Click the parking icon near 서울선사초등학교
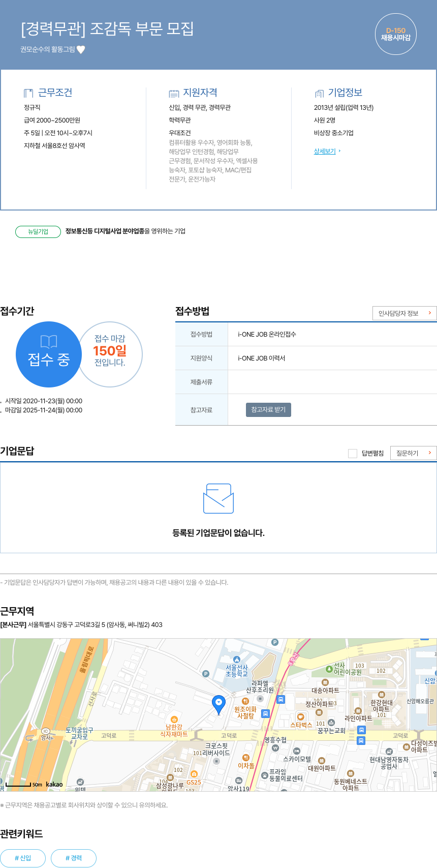The image size is (437, 868). tap(206, 674)
